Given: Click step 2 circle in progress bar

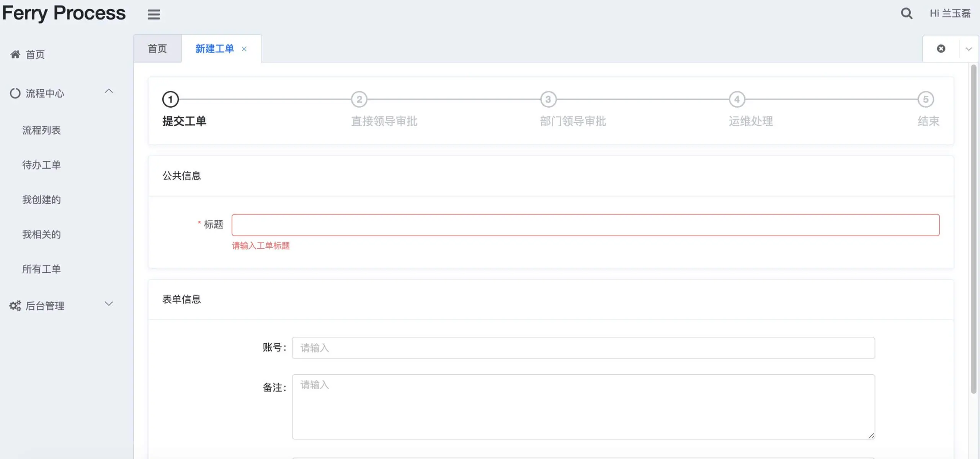Looking at the screenshot, I should coord(359,100).
